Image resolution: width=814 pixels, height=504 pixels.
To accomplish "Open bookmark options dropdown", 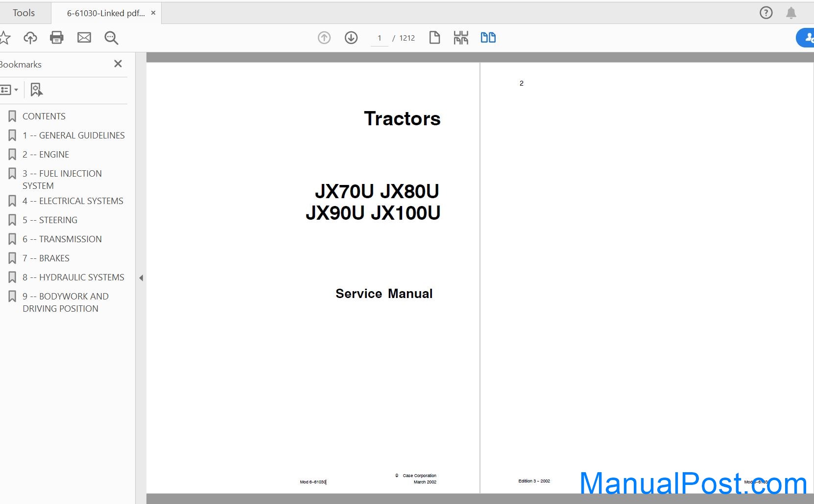I will pyautogui.click(x=9, y=90).
